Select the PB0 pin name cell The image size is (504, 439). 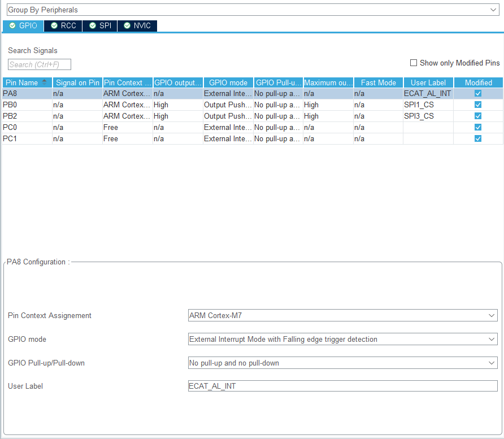click(27, 105)
